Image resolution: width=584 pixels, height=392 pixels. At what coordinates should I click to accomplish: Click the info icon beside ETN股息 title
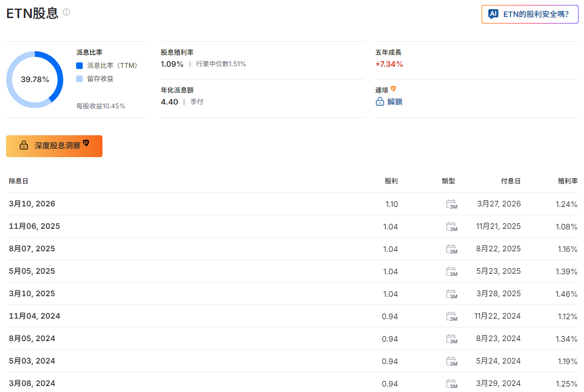coord(66,12)
